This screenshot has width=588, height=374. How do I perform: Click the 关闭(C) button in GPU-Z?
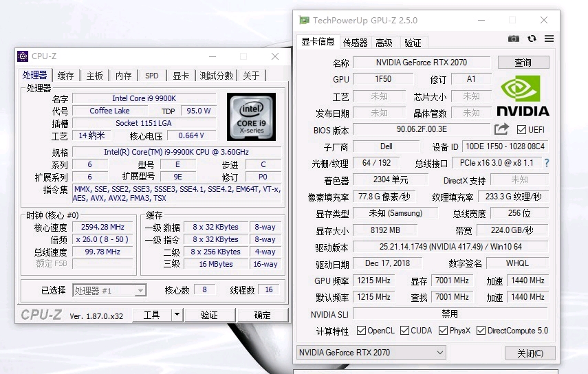tap(530, 353)
